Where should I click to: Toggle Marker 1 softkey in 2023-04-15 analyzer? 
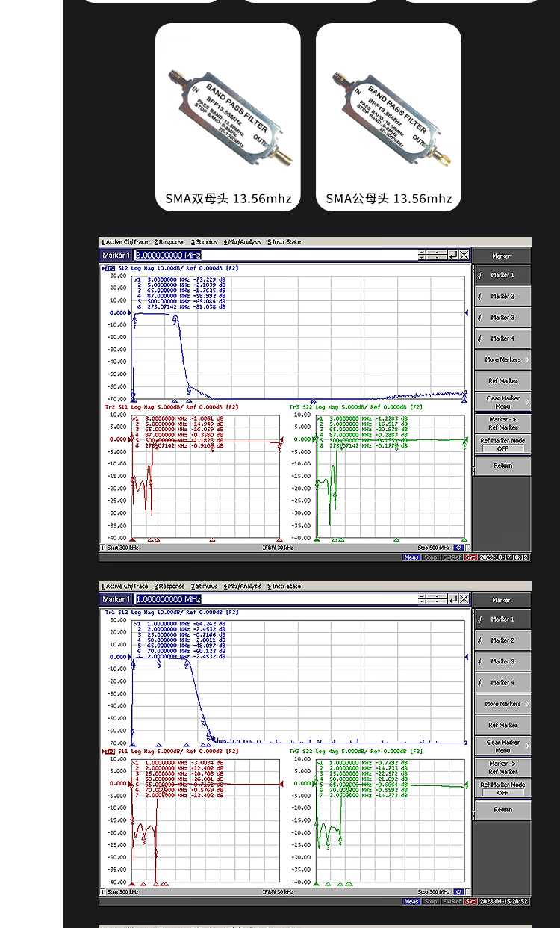pos(503,619)
